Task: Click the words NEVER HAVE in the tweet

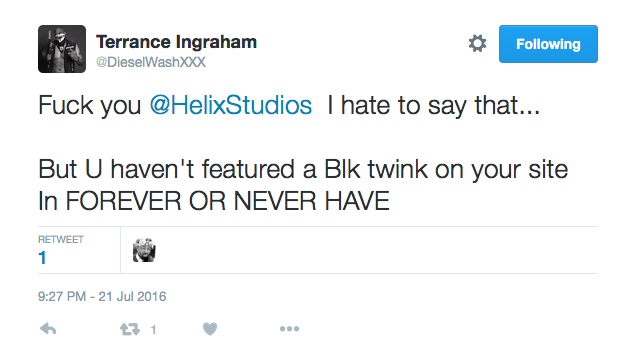Action: coord(312,201)
